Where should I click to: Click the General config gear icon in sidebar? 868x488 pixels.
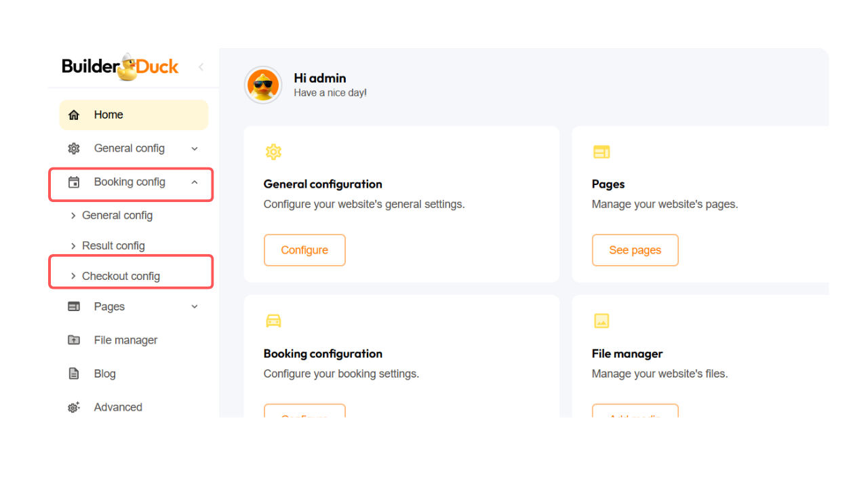pos(74,148)
